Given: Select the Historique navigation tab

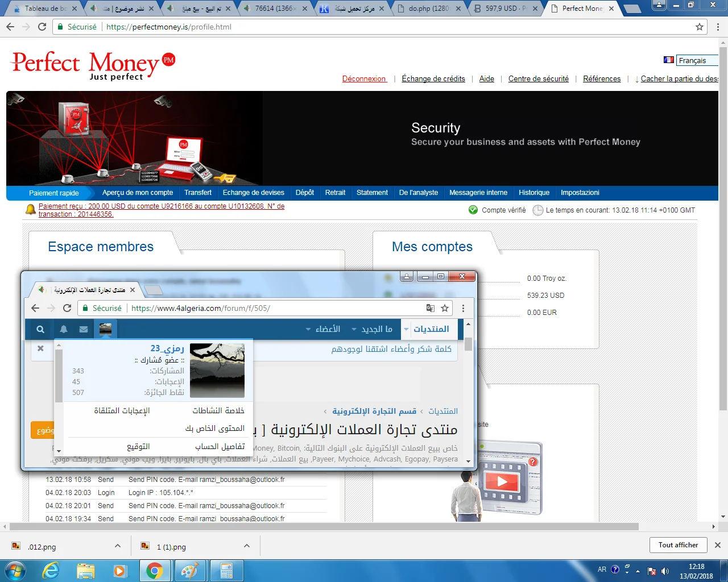Looking at the screenshot, I should click(533, 193).
